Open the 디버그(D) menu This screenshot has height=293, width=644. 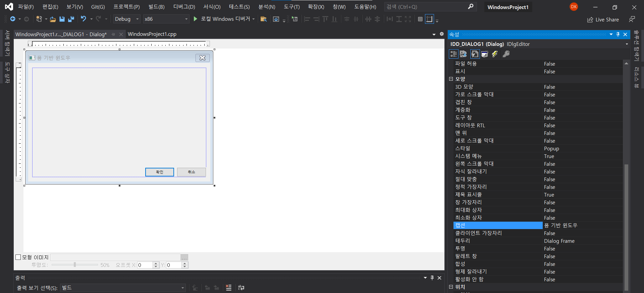pos(184,7)
